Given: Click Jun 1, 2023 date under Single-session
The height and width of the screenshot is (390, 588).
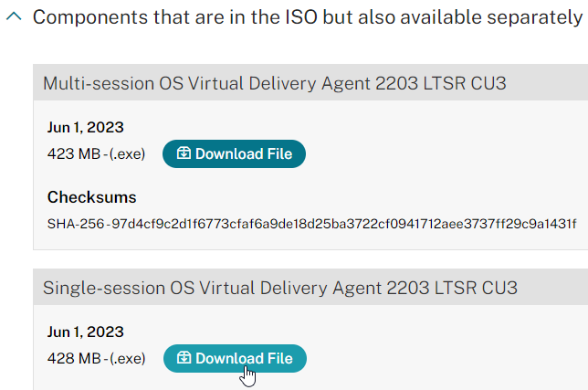Looking at the screenshot, I should click(x=86, y=332).
